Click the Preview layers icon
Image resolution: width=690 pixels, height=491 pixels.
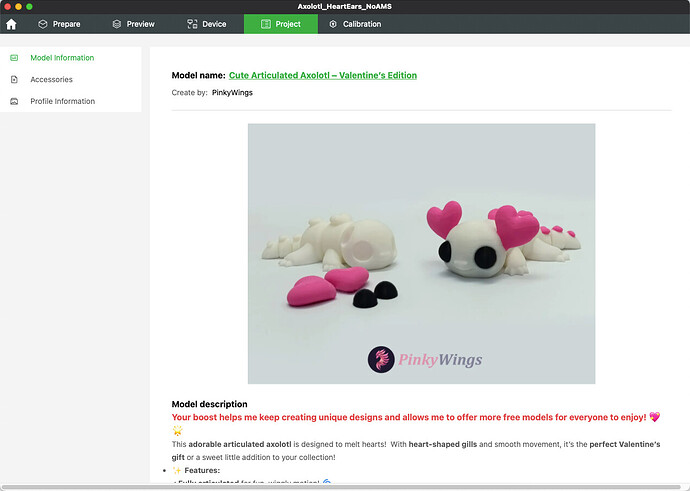click(x=117, y=24)
